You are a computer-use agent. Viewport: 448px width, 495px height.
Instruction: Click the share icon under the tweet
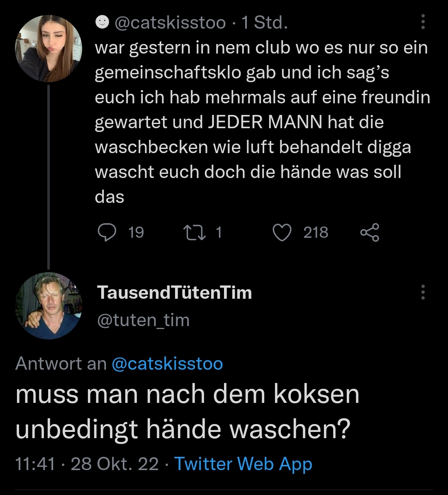[369, 232]
